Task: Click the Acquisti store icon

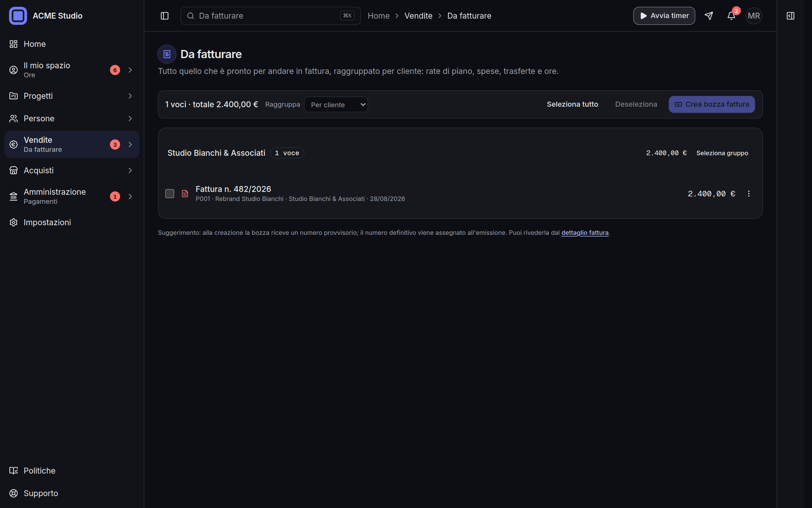Action: tap(14, 170)
